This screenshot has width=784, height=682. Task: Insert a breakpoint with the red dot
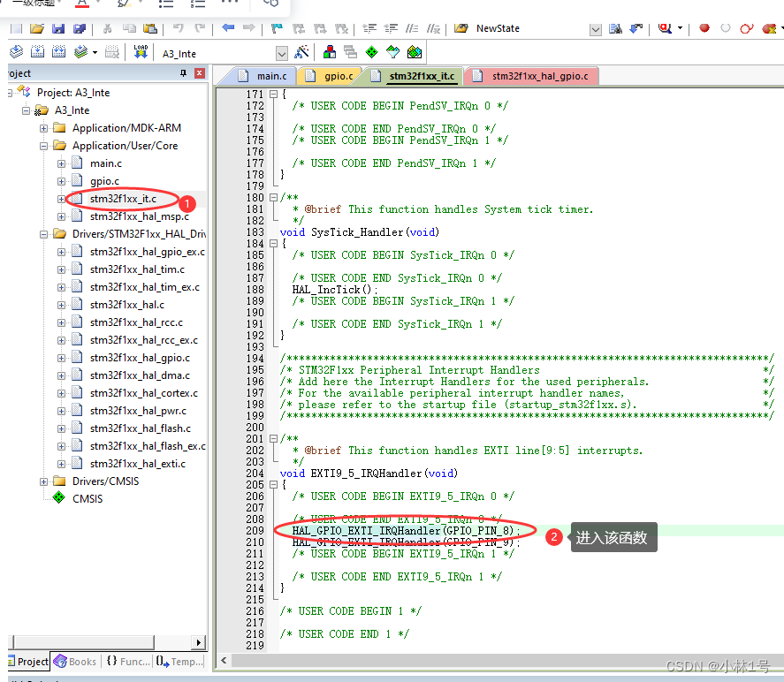click(704, 28)
